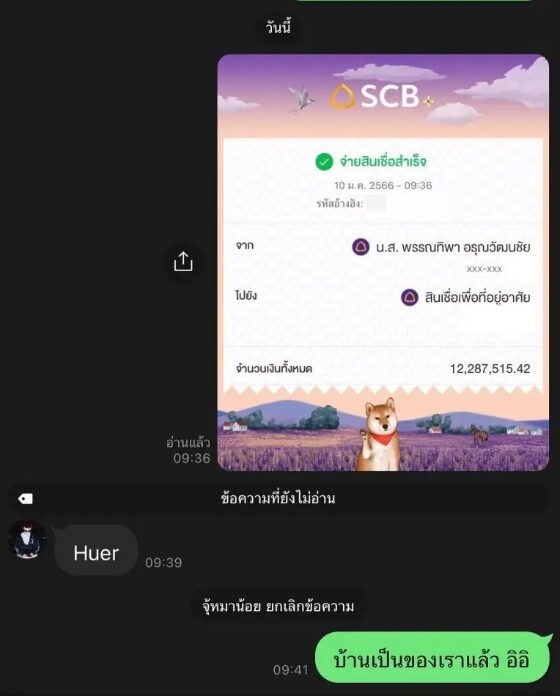Tap the purple SCB icon next to the sender name
This screenshot has height=696, width=560.
pyautogui.click(x=361, y=247)
